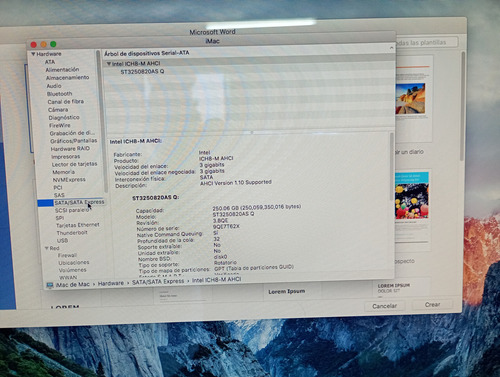Select Canal de fibra in sidebar
Image resolution: width=500 pixels, height=377 pixels.
pyautogui.click(x=66, y=102)
